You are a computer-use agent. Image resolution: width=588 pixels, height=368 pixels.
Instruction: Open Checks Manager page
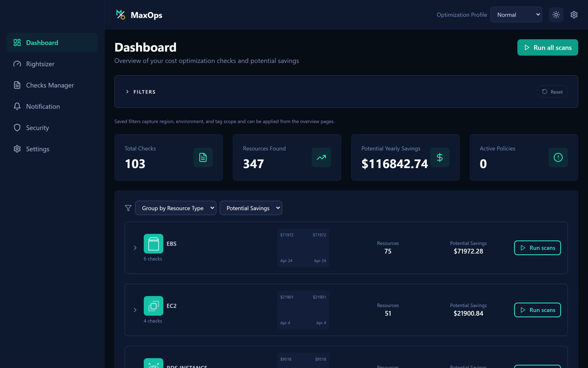[x=52, y=85]
